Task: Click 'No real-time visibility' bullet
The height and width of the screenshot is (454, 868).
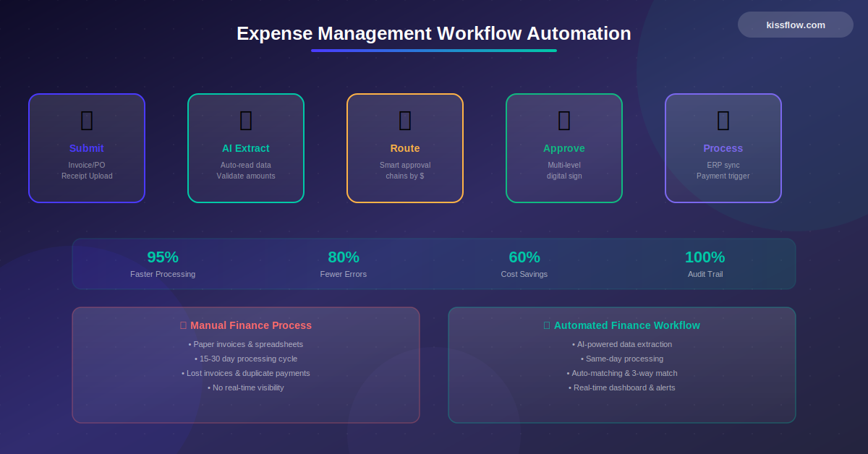Action: (246, 387)
